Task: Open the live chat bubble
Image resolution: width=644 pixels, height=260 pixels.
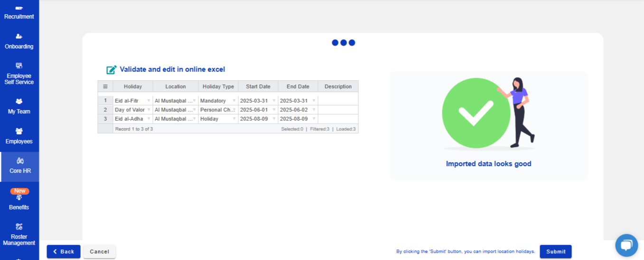Action: [626, 245]
